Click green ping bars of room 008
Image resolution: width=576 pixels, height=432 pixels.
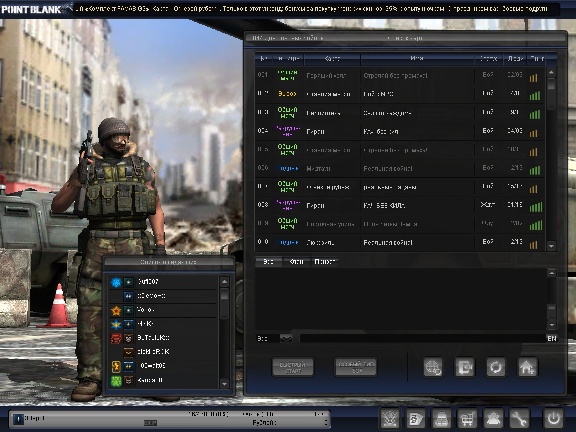coord(536,207)
